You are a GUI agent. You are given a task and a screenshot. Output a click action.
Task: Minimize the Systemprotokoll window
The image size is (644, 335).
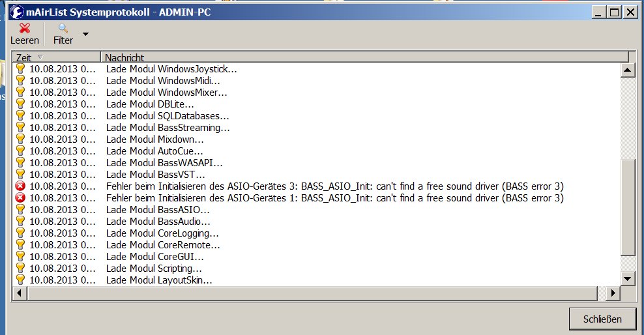click(x=598, y=12)
